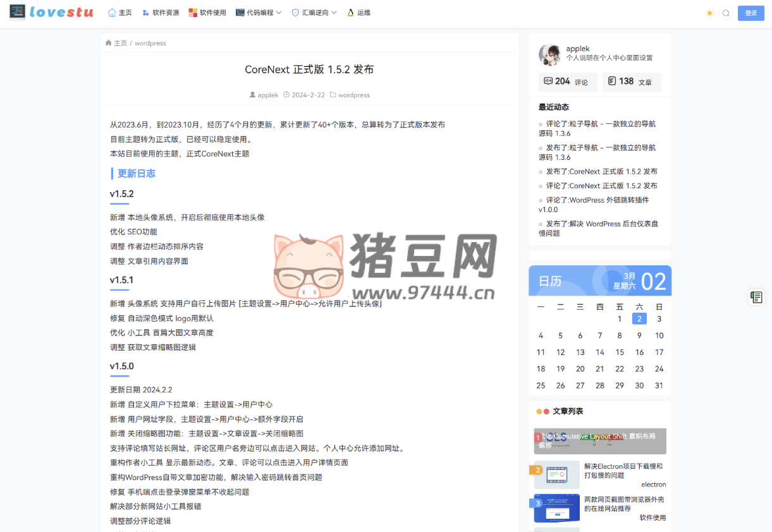The height and width of the screenshot is (532, 772).
Task: Click the text 调整部分评论逻辑
Action: (140, 521)
